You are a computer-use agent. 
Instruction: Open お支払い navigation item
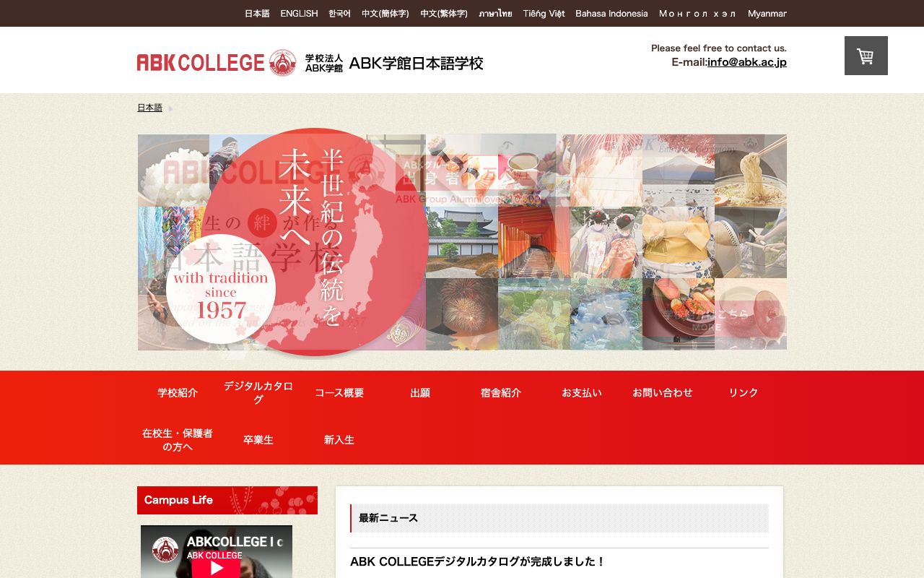click(x=582, y=393)
